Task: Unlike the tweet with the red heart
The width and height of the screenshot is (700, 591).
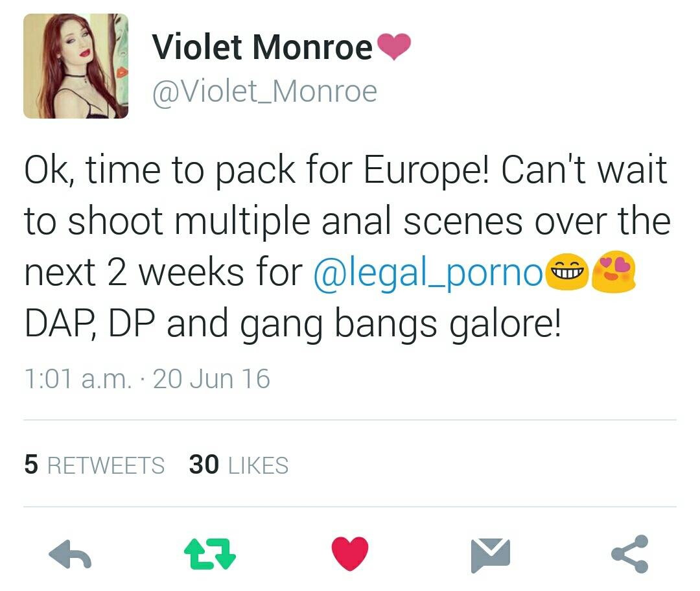Action: pyautogui.click(x=350, y=553)
